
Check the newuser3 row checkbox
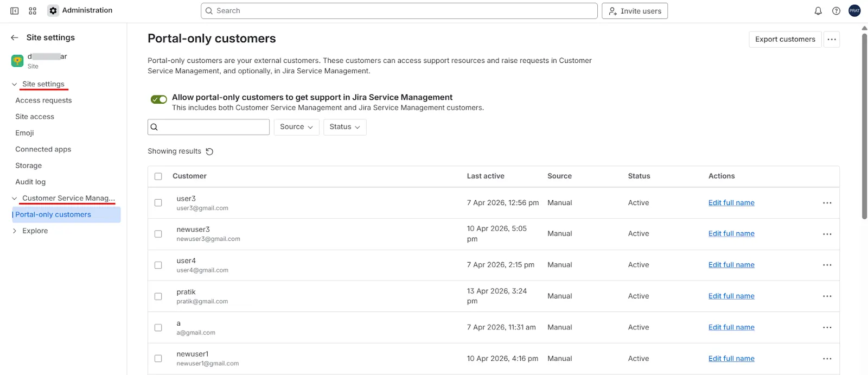158,234
